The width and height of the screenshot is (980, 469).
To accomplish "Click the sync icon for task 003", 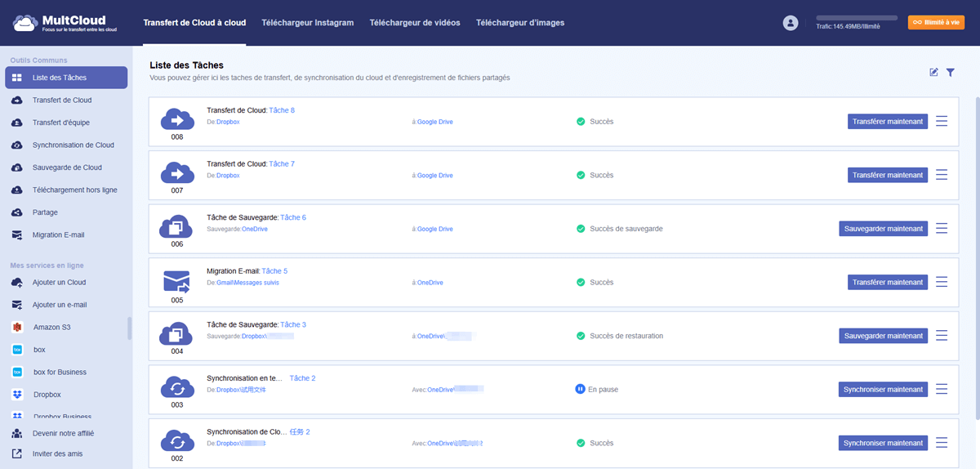I will (x=177, y=387).
